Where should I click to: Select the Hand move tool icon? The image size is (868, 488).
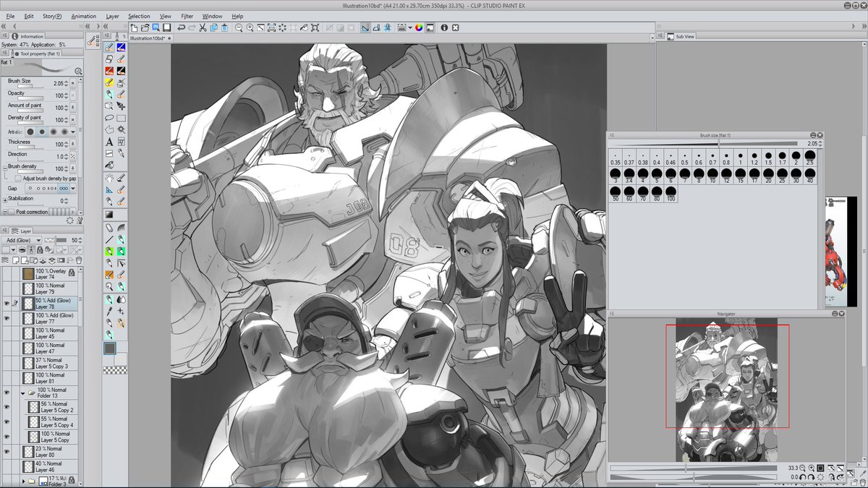tap(109, 179)
